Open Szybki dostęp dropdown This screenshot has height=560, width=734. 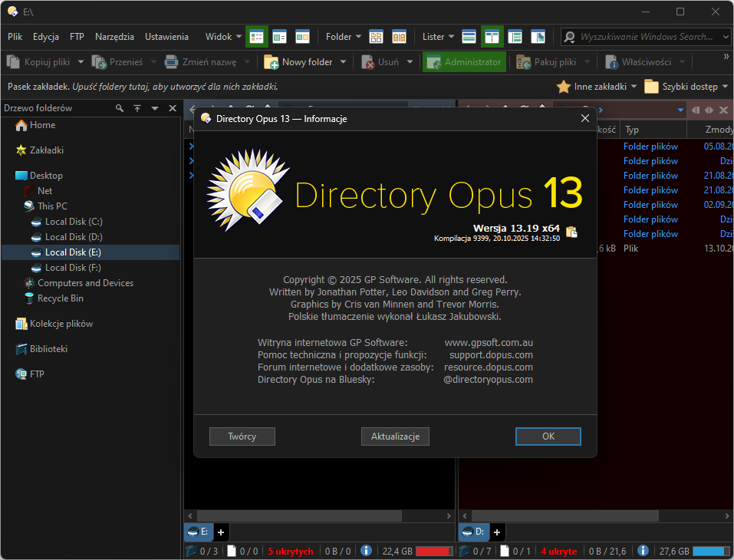click(x=686, y=87)
